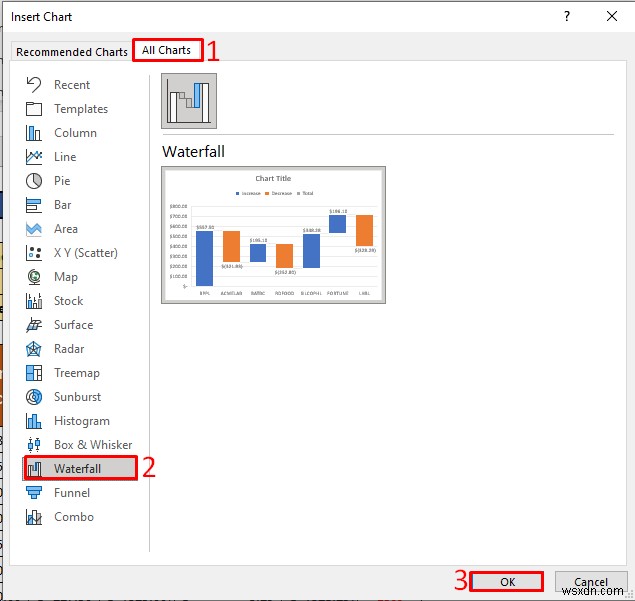Choose the Line chart type label
This screenshot has width=635, height=601.
pos(65,157)
